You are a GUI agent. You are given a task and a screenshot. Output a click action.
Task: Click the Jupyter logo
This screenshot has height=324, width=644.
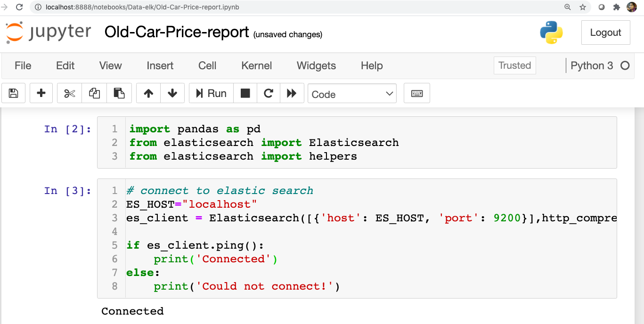(48, 32)
